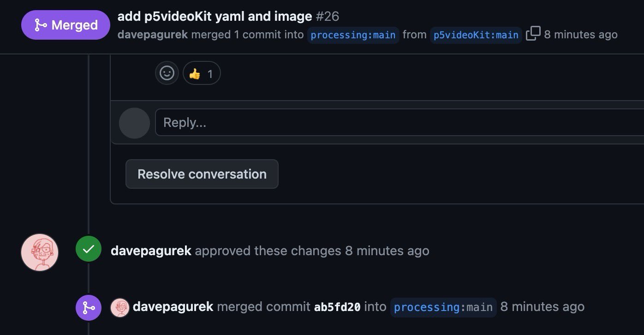Open the p5videoKit:main source branch
The height and width of the screenshot is (335, 644).
(476, 35)
